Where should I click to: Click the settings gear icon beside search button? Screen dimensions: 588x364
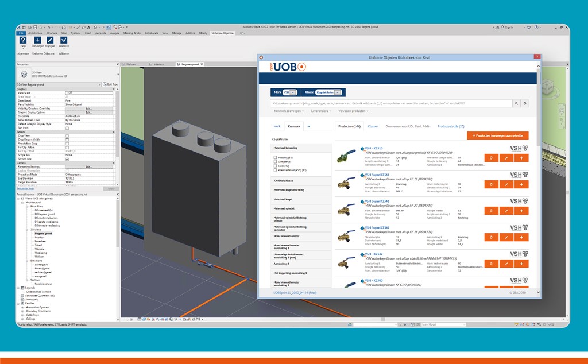pos(525,103)
